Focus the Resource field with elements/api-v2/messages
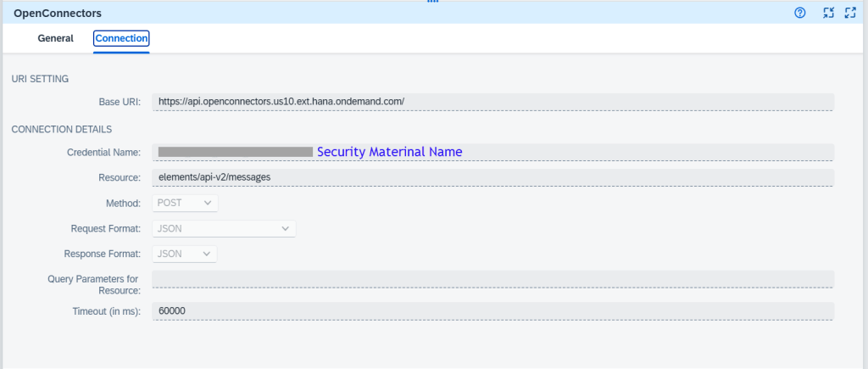Screen dimensions: 868x369 click(492, 177)
